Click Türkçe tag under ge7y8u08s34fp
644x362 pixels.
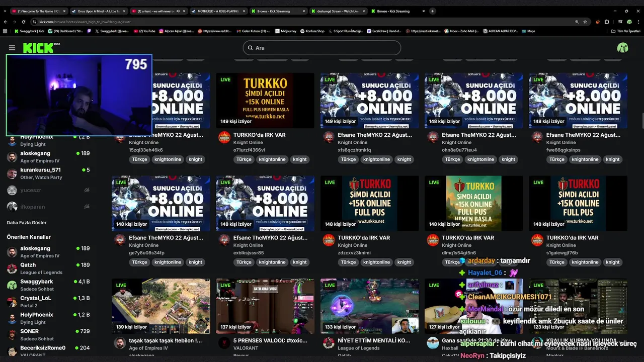coord(139,262)
